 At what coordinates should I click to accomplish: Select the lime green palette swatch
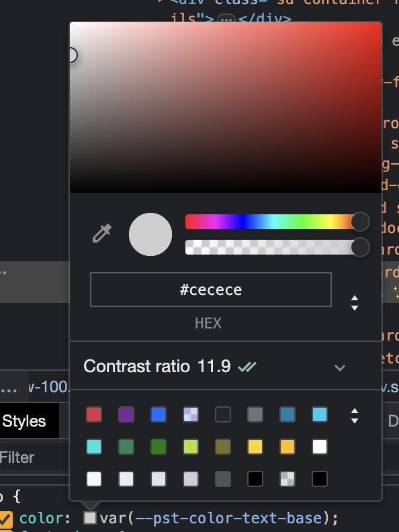(191, 447)
